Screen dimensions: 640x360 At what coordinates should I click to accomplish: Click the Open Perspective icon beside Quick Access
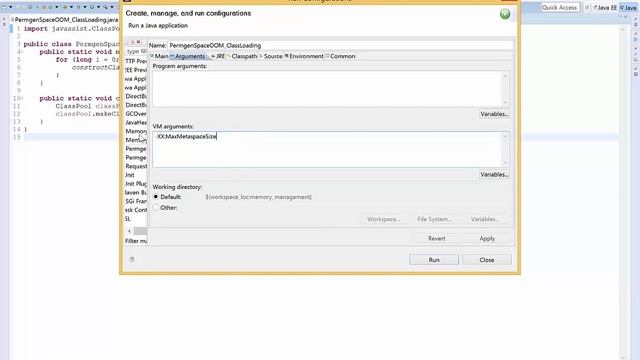(587, 7)
